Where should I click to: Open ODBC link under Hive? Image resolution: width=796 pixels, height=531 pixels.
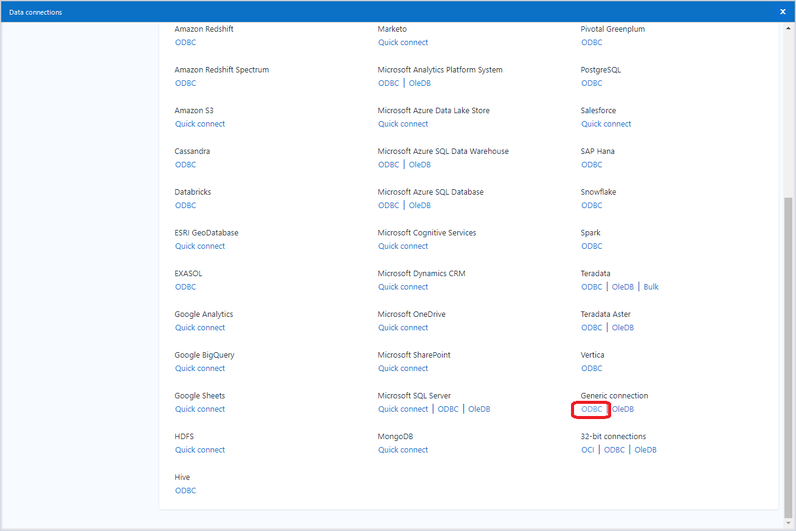tap(185, 490)
